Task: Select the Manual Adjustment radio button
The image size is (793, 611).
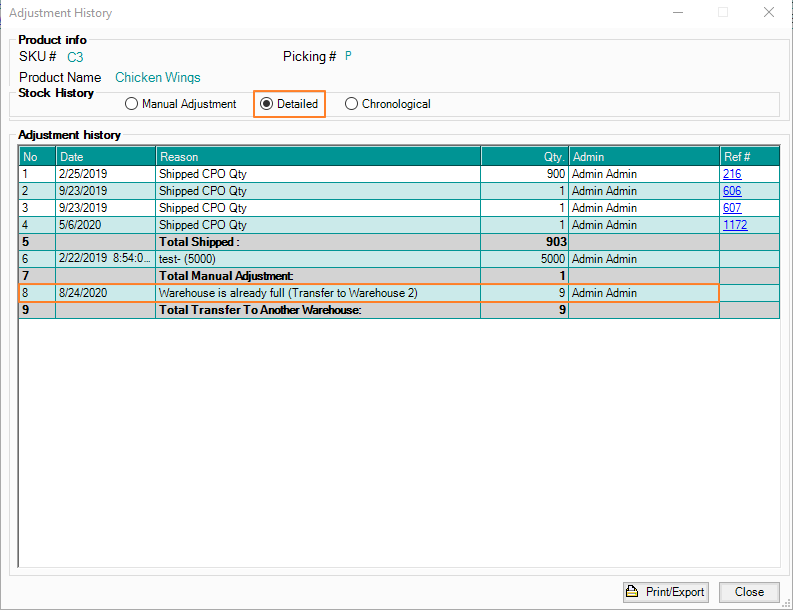Action: click(x=132, y=104)
